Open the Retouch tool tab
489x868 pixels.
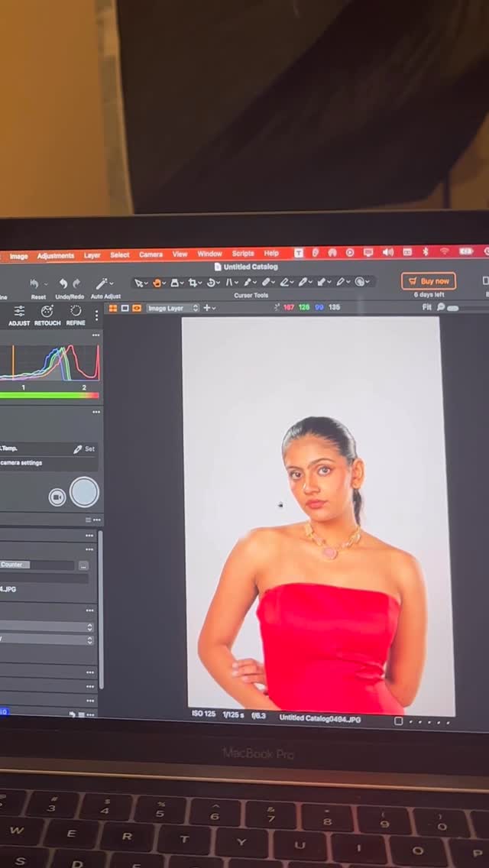click(47, 314)
